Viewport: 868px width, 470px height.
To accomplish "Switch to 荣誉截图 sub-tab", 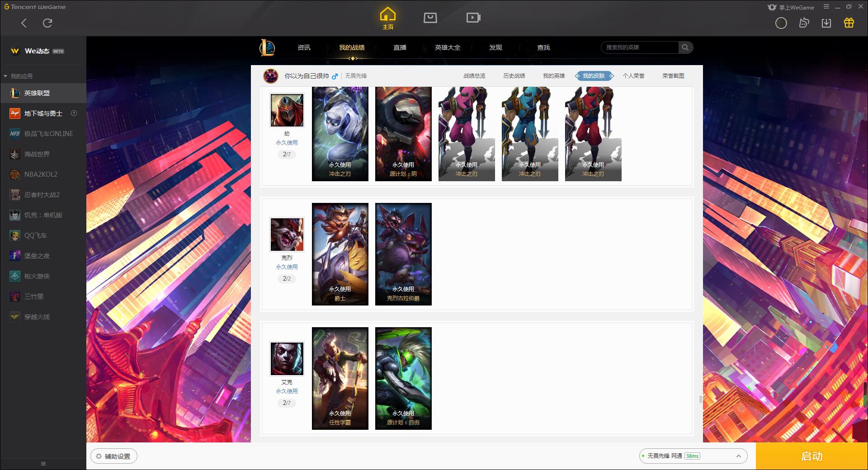I will pyautogui.click(x=673, y=76).
